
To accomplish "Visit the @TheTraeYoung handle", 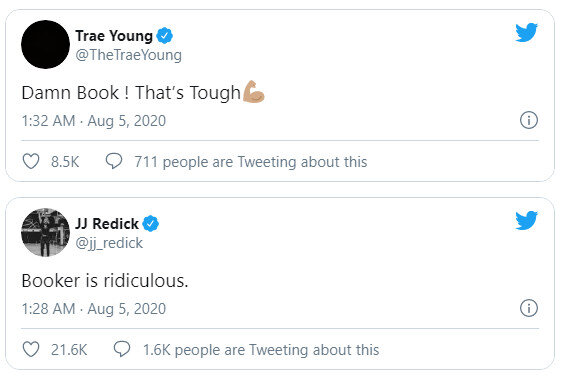I will pos(128,55).
